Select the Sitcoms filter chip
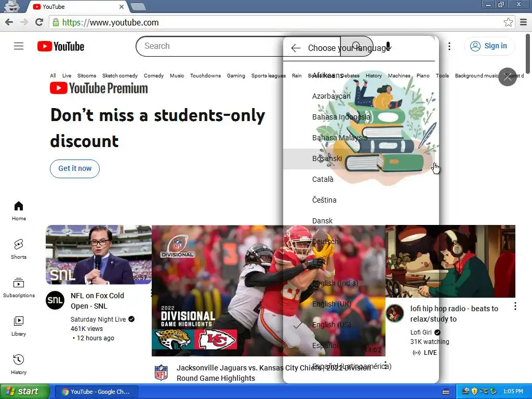This screenshot has height=399, width=532. 87,76
